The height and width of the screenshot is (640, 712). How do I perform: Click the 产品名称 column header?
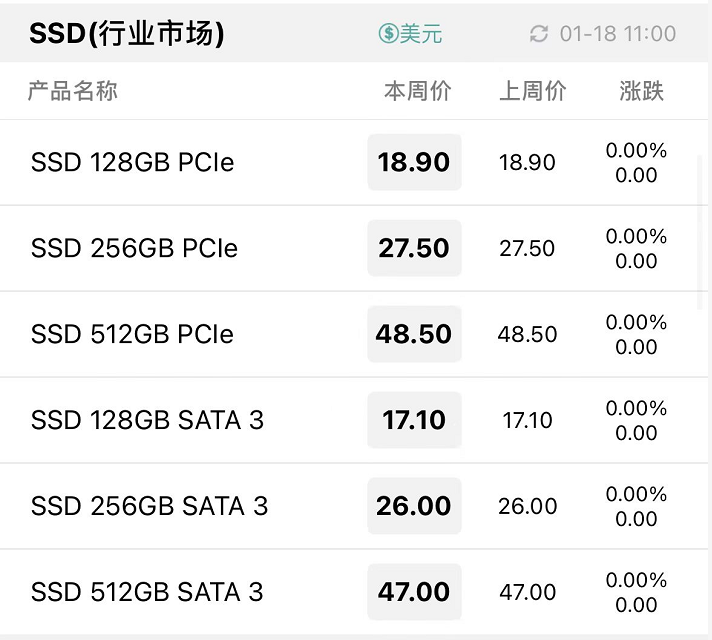tap(73, 90)
